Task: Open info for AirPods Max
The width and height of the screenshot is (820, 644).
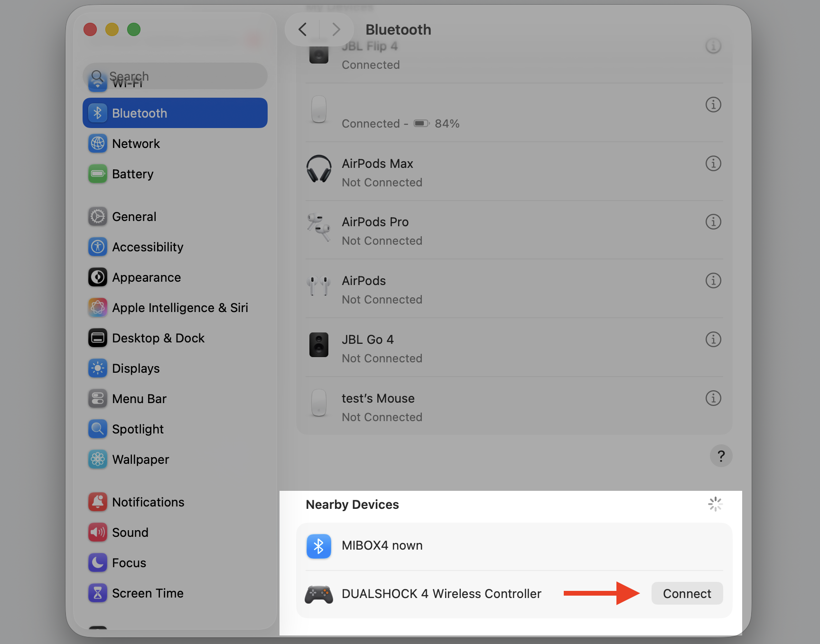Action: 713,163
